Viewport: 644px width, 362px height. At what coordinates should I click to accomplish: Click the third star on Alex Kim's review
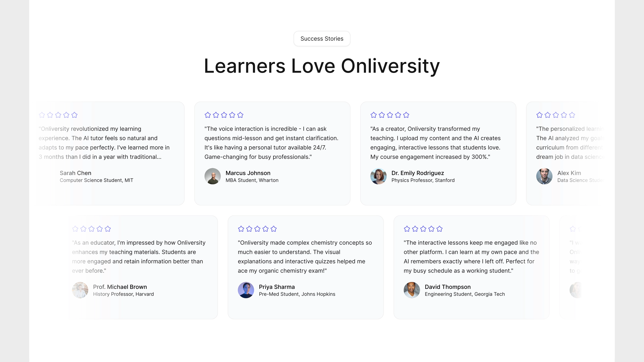[555, 115]
